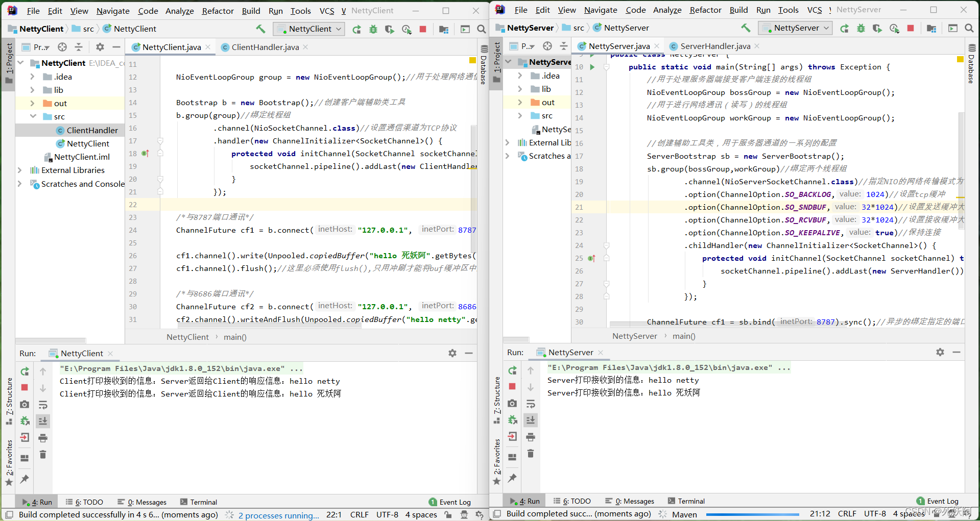Image resolution: width=980 pixels, height=521 pixels.
Task: Click Maven progress bar in NettyServer status
Action: coord(752,514)
